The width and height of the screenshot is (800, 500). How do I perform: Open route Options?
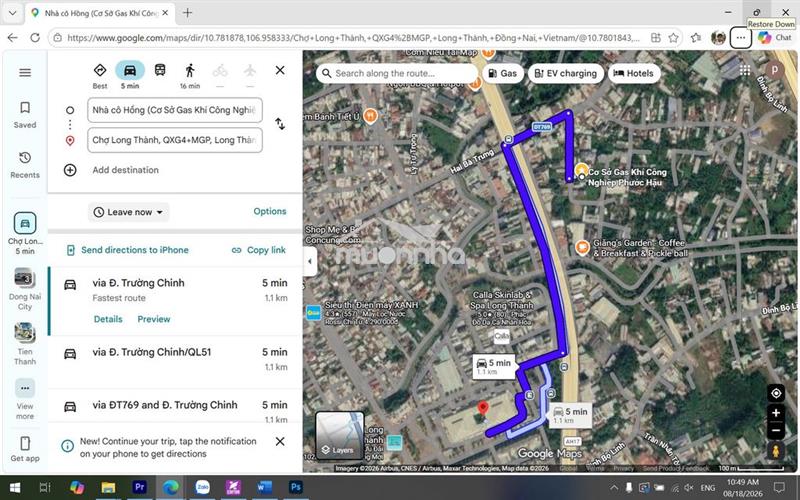coord(270,211)
